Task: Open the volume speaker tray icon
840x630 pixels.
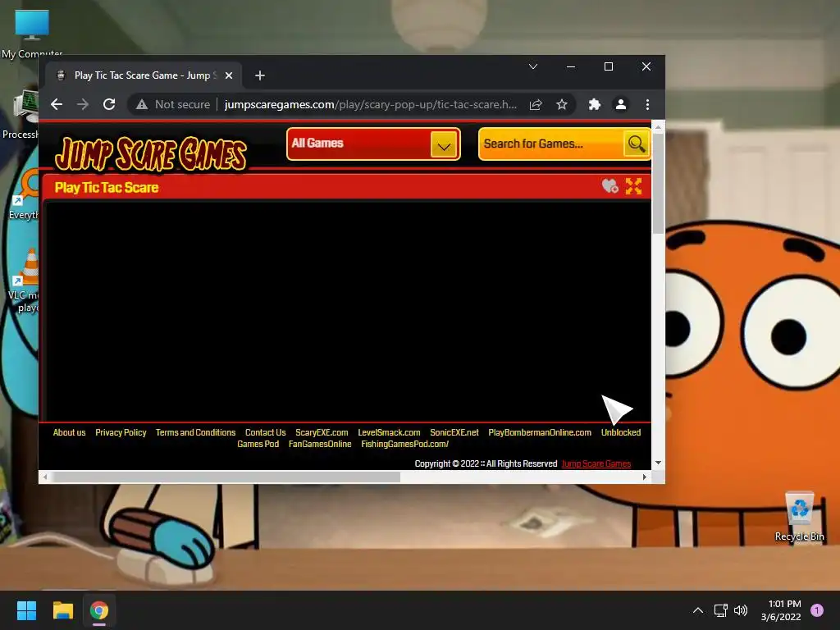Action: click(741, 610)
